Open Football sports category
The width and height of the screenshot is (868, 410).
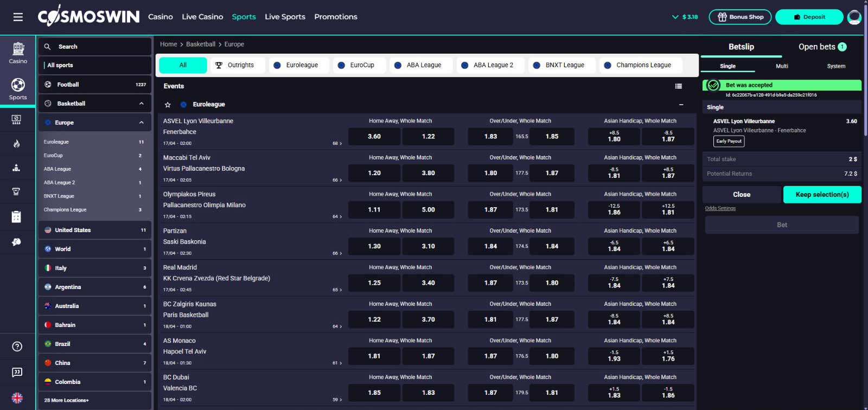tap(95, 85)
